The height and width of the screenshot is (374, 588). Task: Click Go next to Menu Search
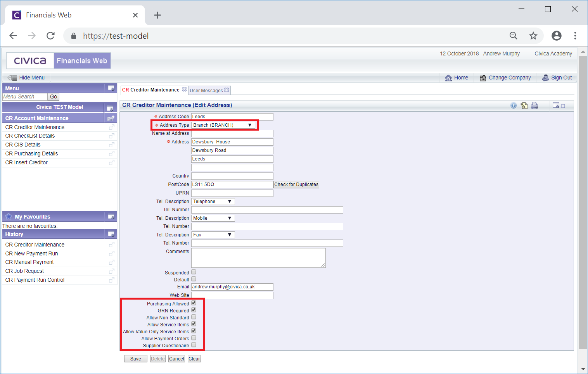click(54, 97)
